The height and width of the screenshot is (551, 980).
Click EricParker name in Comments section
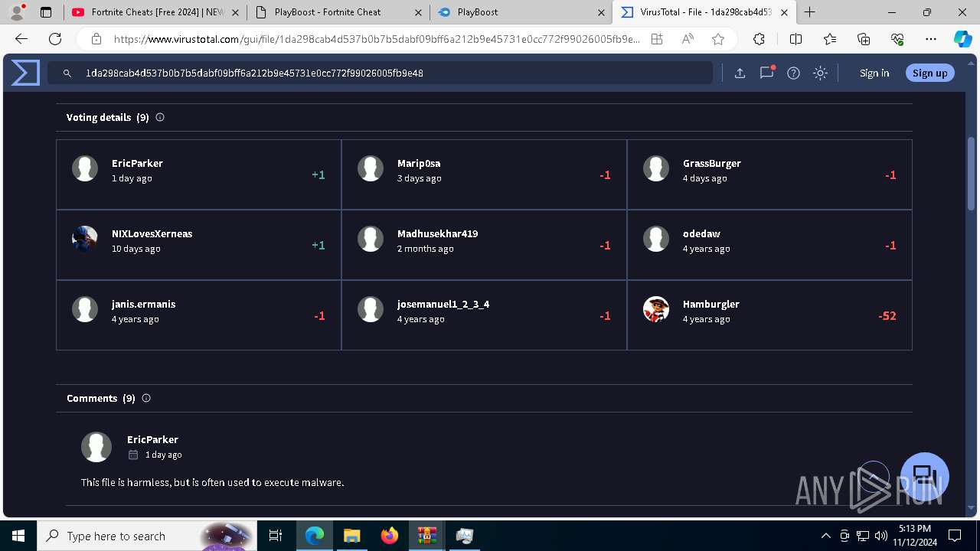point(152,439)
